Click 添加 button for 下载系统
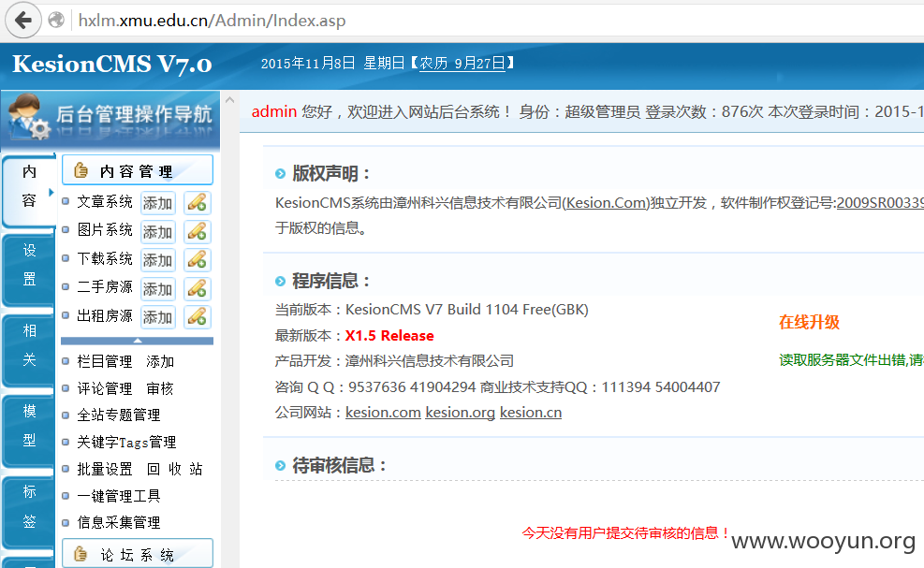 158,260
